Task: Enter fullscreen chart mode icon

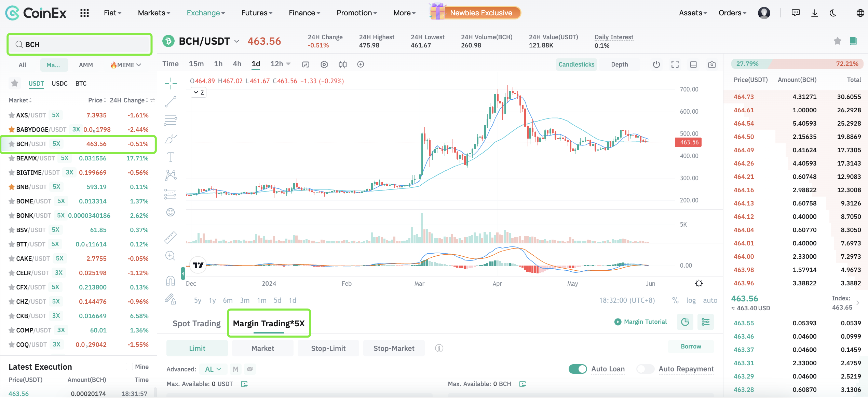Action: 675,65
